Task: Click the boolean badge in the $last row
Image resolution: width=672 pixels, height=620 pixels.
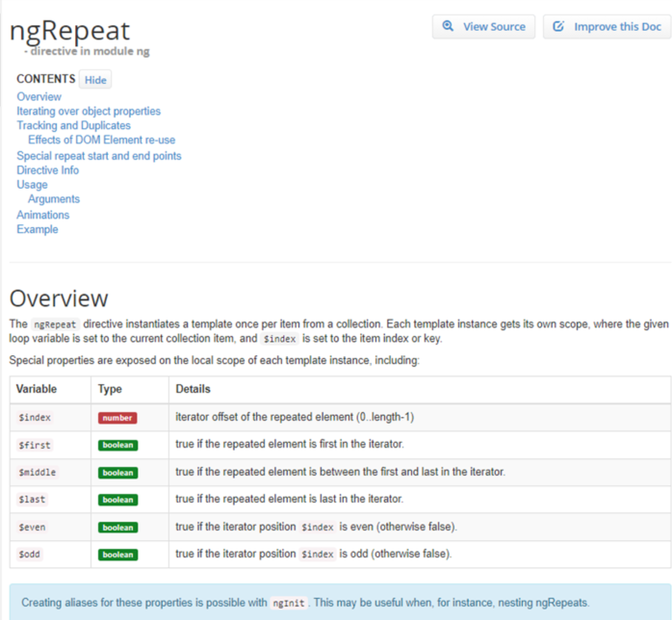Action: point(117,500)
